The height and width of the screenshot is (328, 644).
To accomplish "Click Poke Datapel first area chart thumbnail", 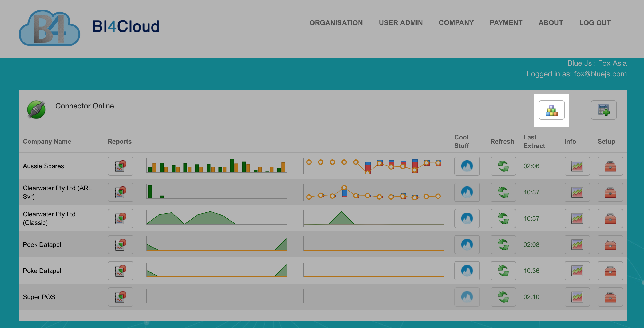I will click(217, 270).
